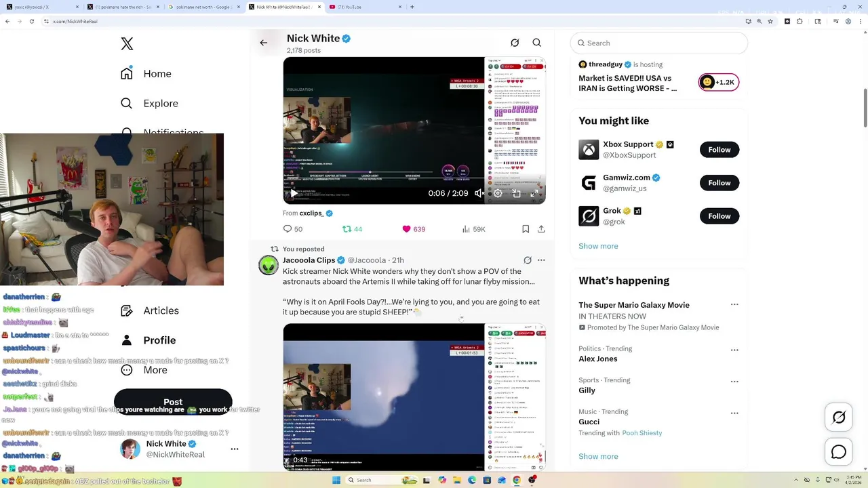The height and width of the screenshot is (488, 868).
Task: Click Grok icon on Jacoola Clips post
Action: tap(527, 260)
